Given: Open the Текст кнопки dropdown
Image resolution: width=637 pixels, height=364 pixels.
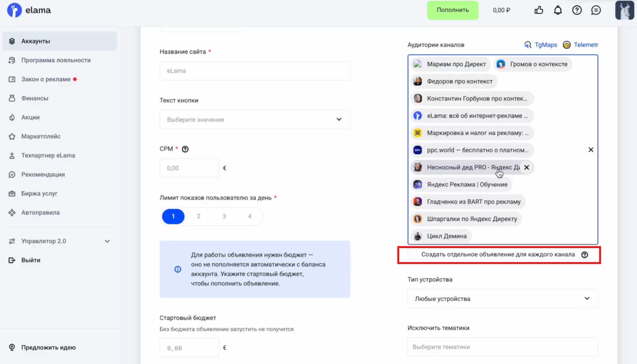Looking at the screenshot, I should [255, 119].
